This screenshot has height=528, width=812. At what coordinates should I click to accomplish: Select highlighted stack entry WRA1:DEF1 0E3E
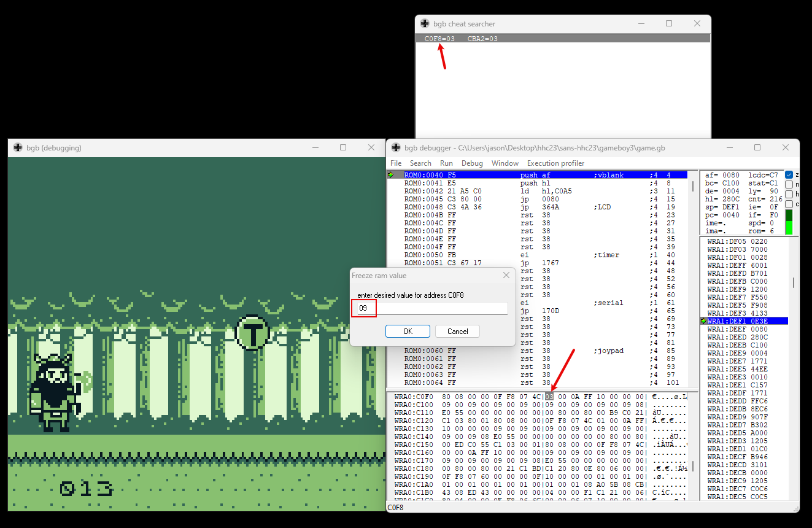point(744,321)
